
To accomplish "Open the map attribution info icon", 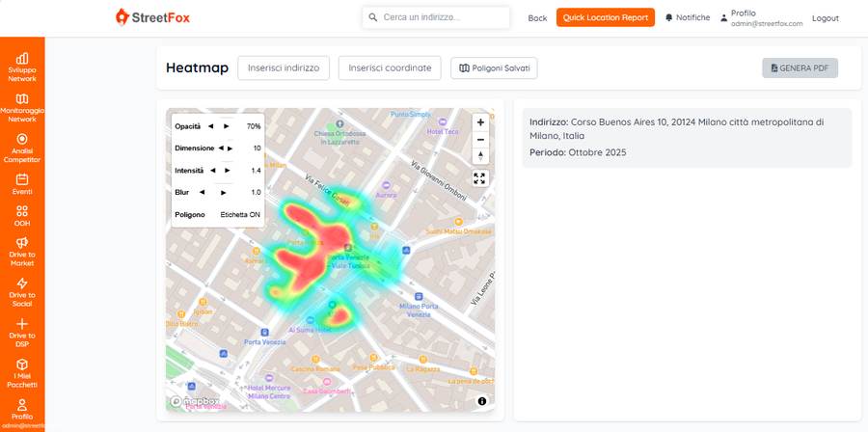I will click(x=482, y=401).
